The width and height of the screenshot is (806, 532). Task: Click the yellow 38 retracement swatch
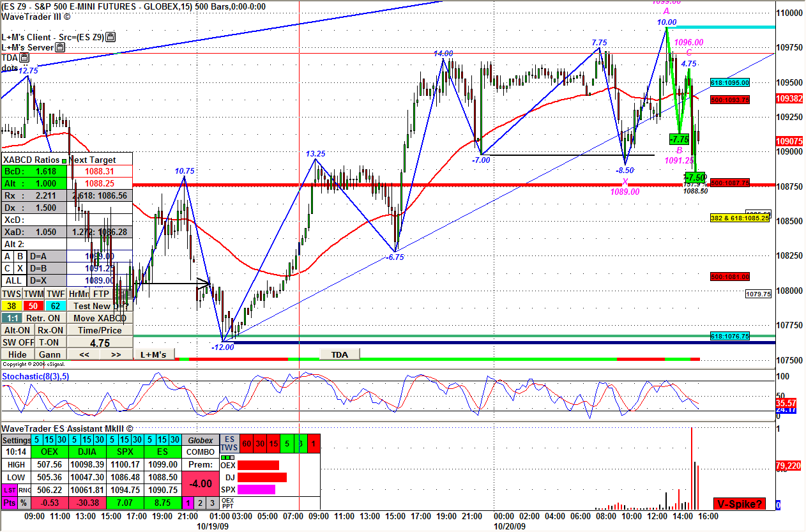(11, 306)
